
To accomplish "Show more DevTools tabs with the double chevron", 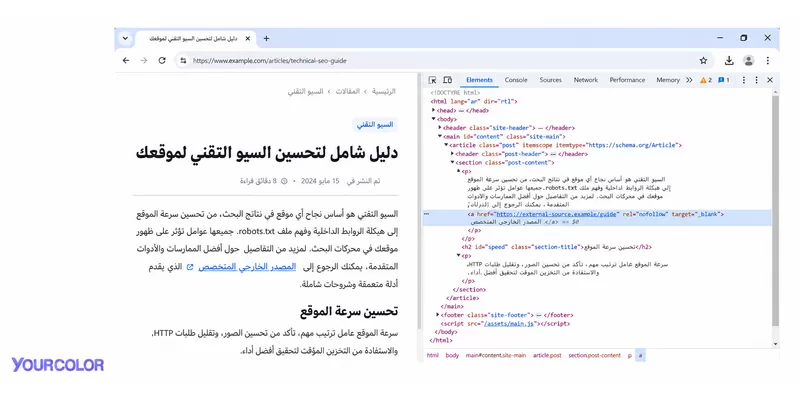I will point(689,80).
